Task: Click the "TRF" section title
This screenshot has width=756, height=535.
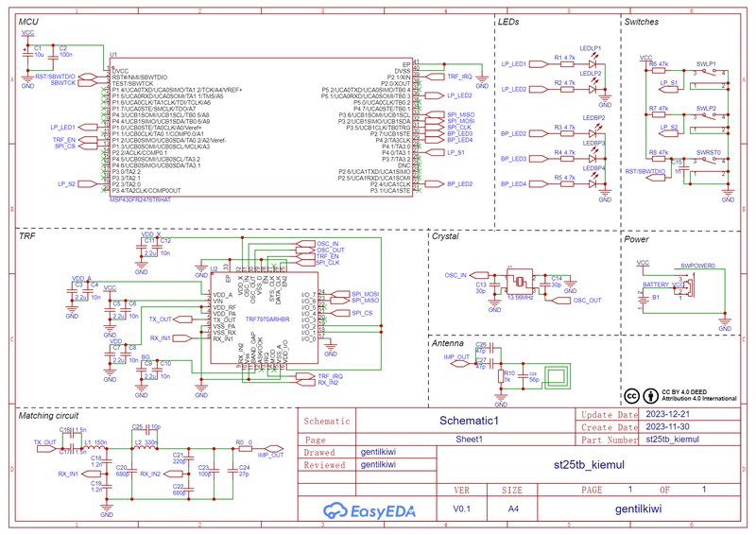Action: (26, 236)
